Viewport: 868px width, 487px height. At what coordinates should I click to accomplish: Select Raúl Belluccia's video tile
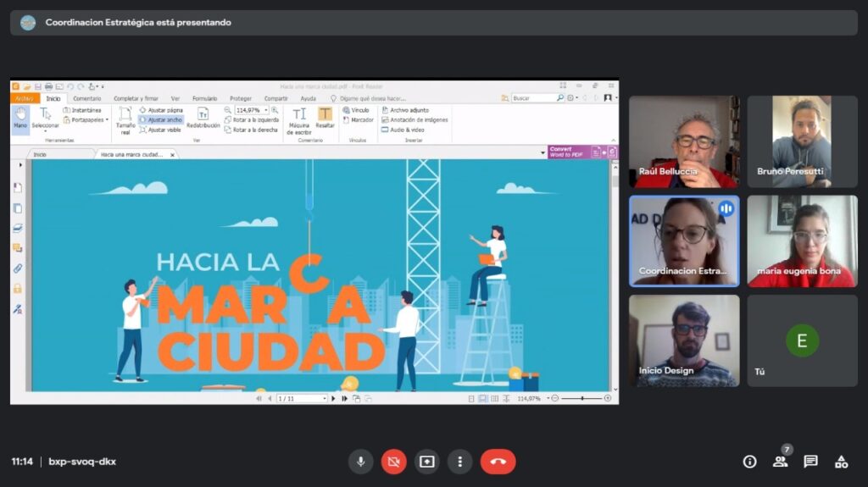click(684, 141)
